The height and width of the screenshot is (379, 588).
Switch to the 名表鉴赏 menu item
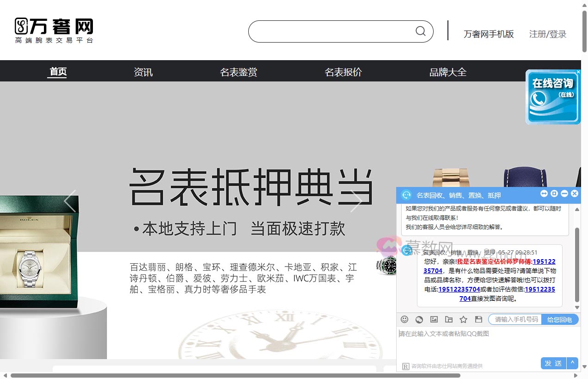239,72
